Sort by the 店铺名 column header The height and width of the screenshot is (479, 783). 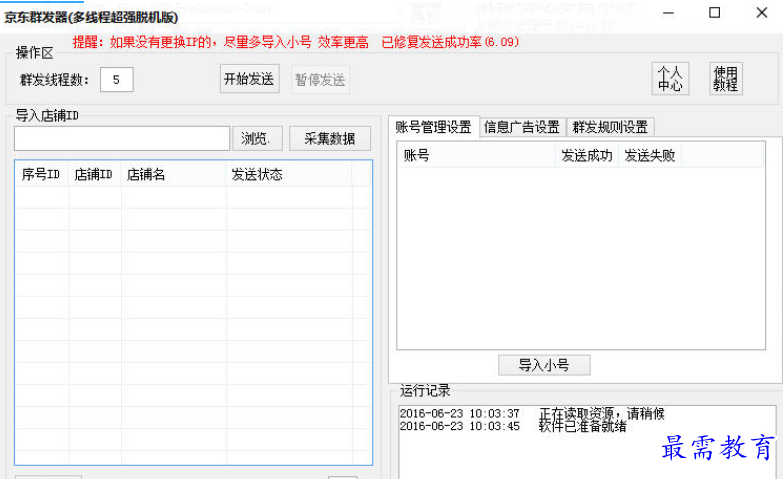point(173,174)
